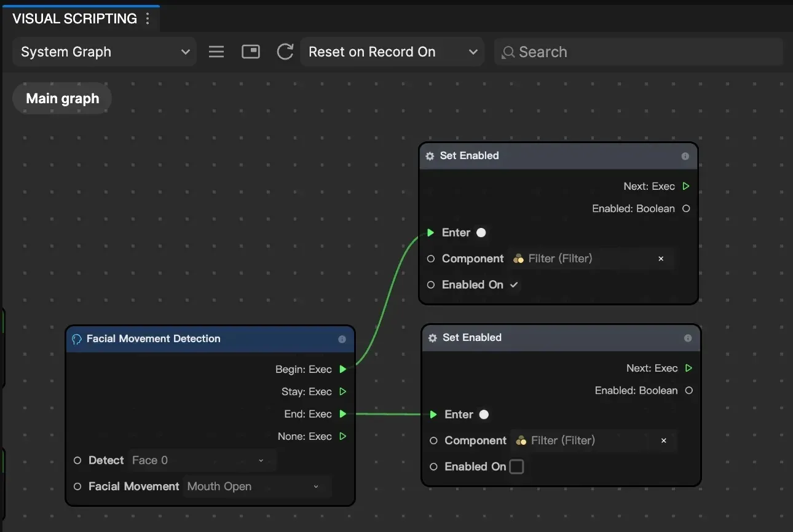Open the Visual Scripting panel options menu
This screenshot has height=532, width=793.
point(148,18)
